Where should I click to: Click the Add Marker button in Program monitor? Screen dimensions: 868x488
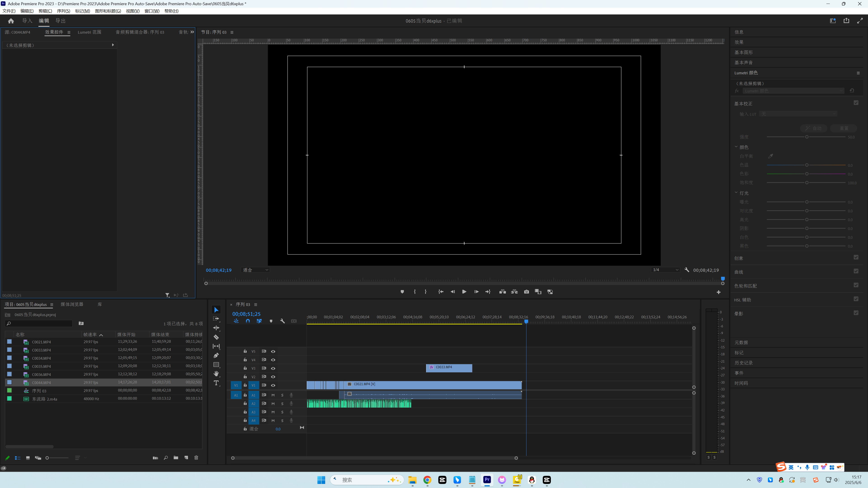[x=402, y=292]
